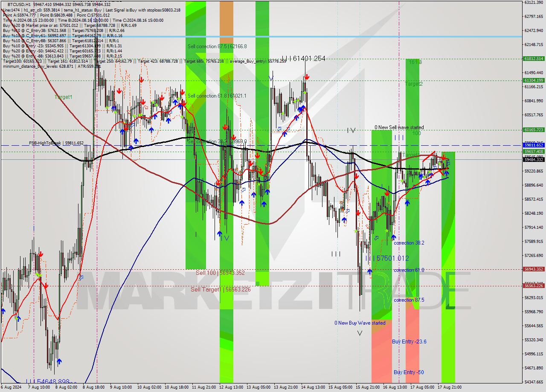Click the green 61304.199 price tag
Screen dimensions: 546x392
[534, 80]
